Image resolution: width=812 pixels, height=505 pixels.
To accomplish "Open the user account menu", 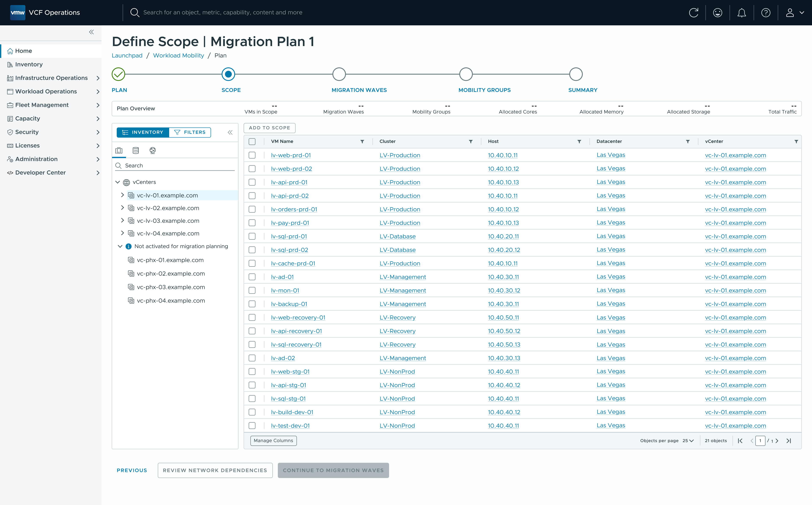I will click(x=795, y=13).
